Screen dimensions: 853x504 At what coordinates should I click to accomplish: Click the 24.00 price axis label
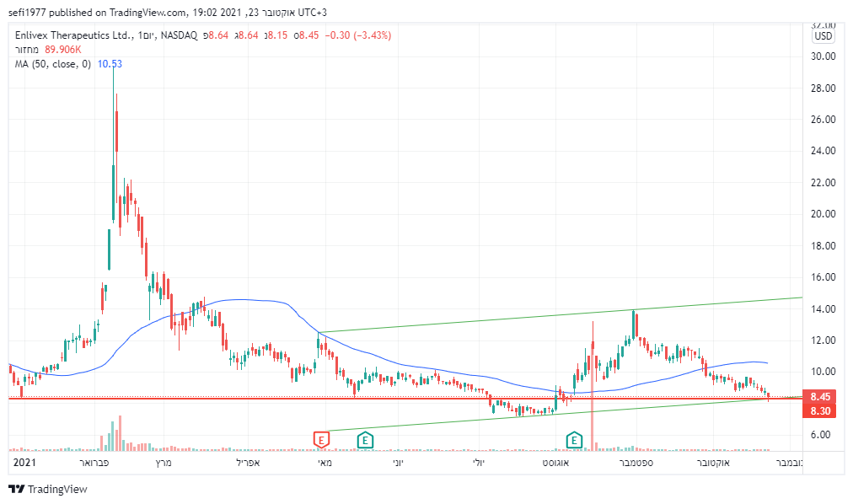pyautogui.click(x=823, y=151)
